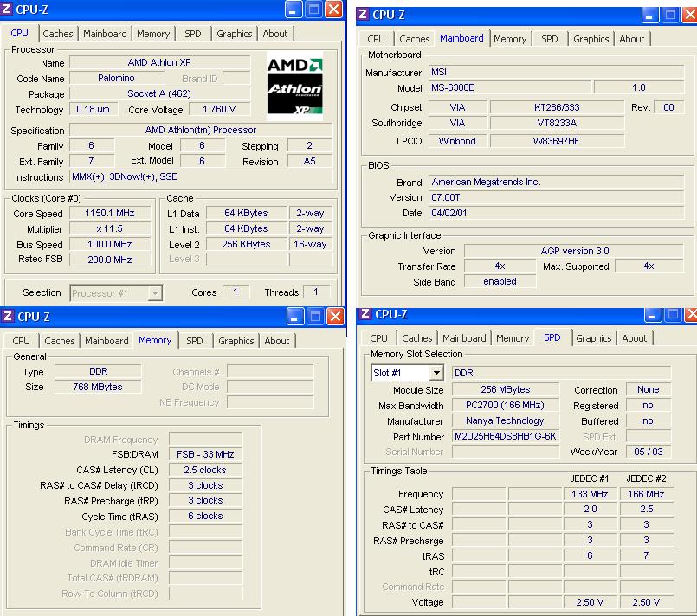Switch to CPU tab in the Mainboard window
Viewport: 697px width, 616px height.
(376, 39)
